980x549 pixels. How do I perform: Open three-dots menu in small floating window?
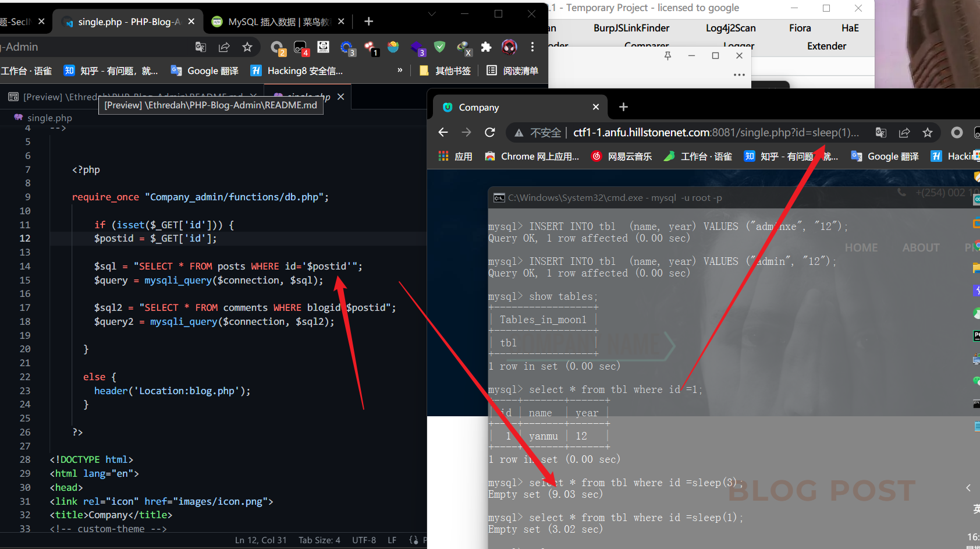(739, 75)
